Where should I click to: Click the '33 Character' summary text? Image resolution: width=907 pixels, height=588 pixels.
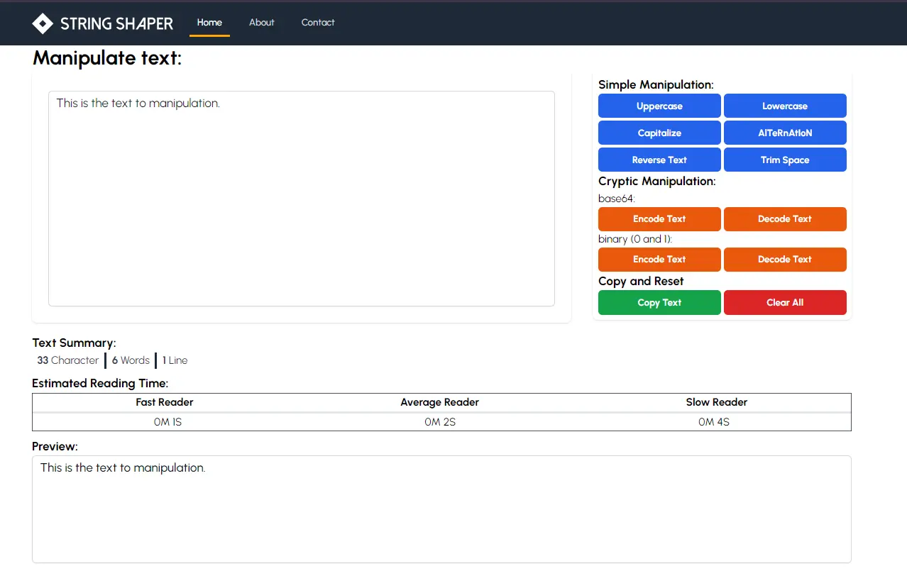click(68, 360)
